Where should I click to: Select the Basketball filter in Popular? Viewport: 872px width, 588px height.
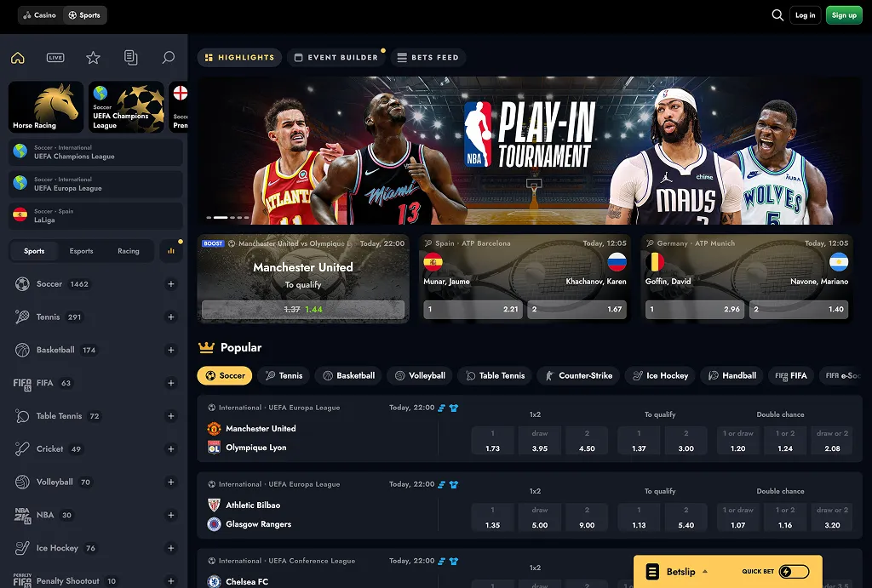348,375
